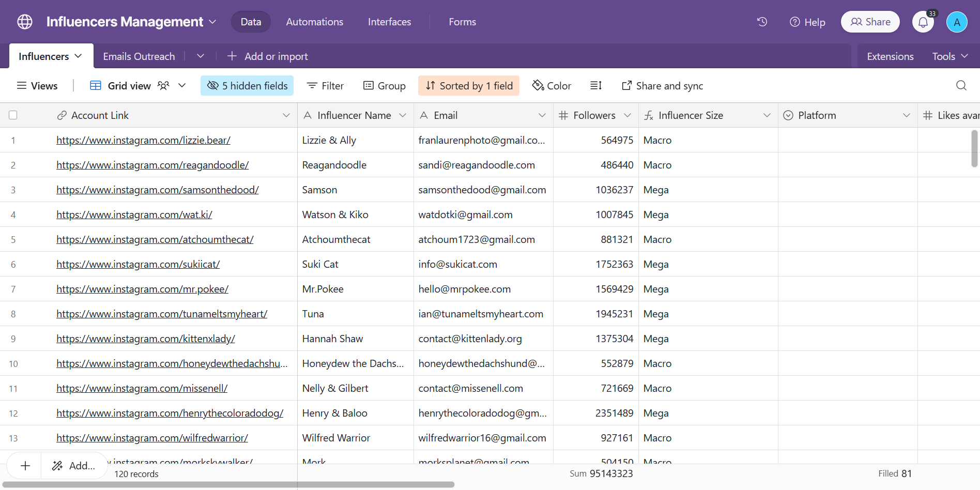Screen dimensions: 980x490
Task: Open Influencer Size field menu arrow
Action: (x=767, y=115)
